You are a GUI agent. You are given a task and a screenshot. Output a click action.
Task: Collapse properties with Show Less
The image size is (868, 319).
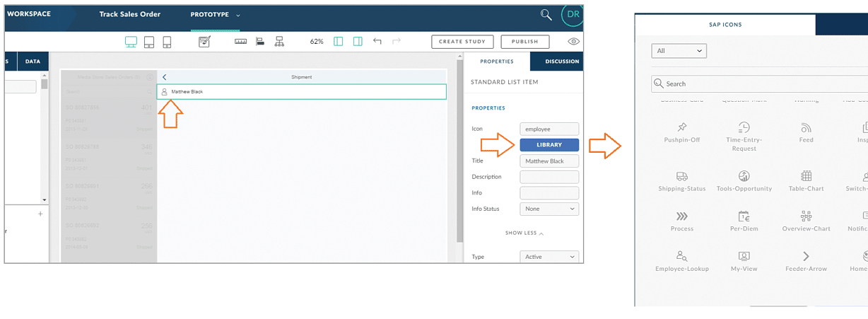pyautogui.click(x=524, y=233)
